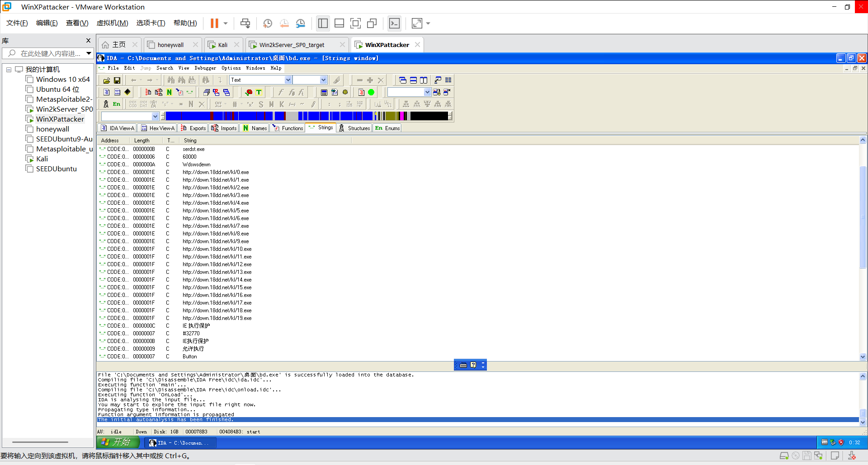Open the IDA calculator icon
Image resolution: width=868 pixels, height=465 pixels.
click(x=324, y=92)
